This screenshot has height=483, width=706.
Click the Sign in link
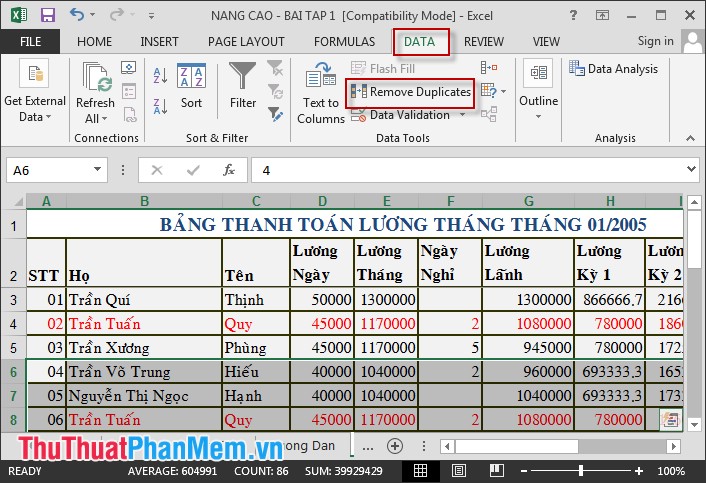(656, 41)
